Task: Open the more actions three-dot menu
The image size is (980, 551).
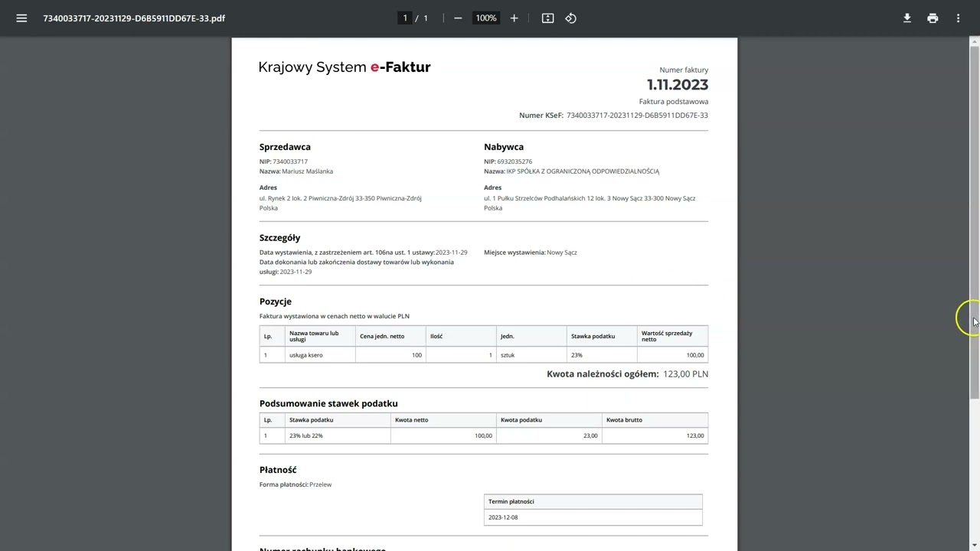Action: coord(958,18)
